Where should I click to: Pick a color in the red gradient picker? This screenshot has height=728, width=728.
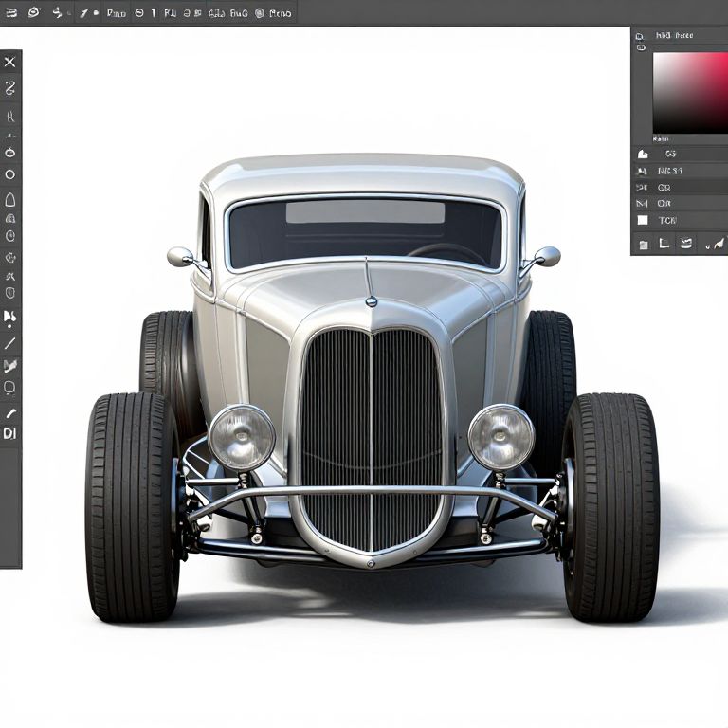[689, 92]
